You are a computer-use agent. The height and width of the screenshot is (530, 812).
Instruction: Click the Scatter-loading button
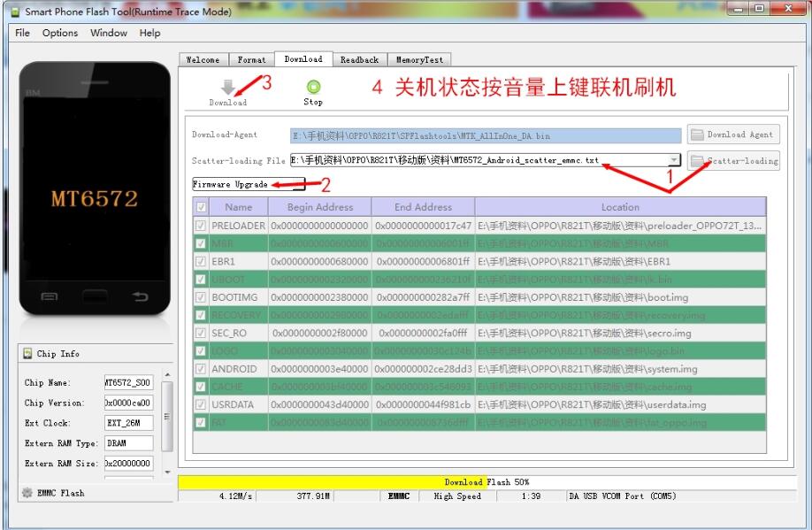pos(733,161)
